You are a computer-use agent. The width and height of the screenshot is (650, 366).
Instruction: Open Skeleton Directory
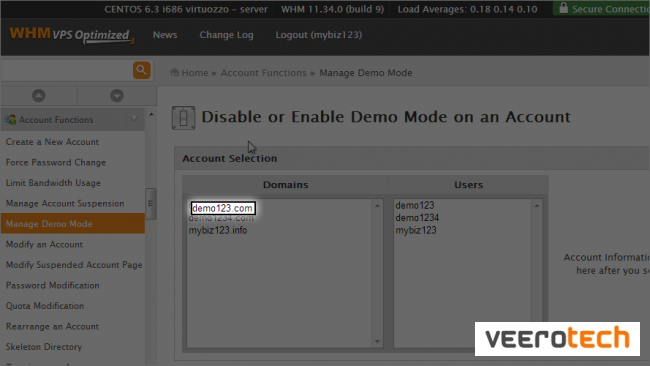pyautogui.click(x=44, y=347)
